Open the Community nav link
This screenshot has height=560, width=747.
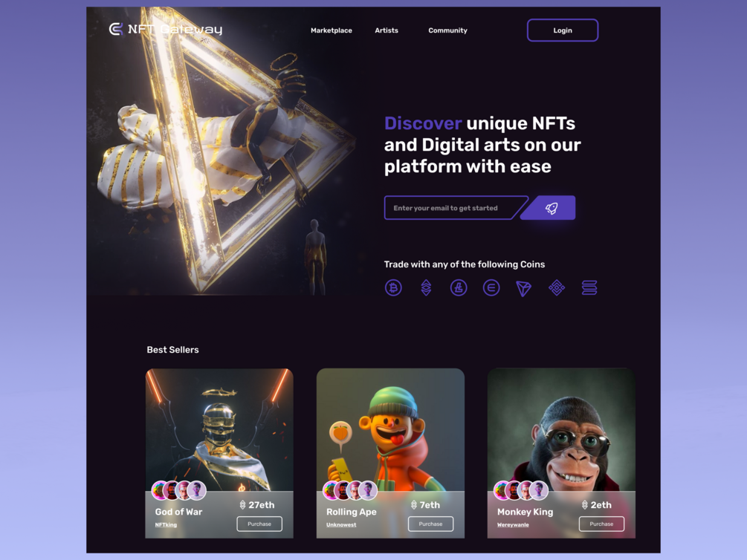[x=447, y=30]
